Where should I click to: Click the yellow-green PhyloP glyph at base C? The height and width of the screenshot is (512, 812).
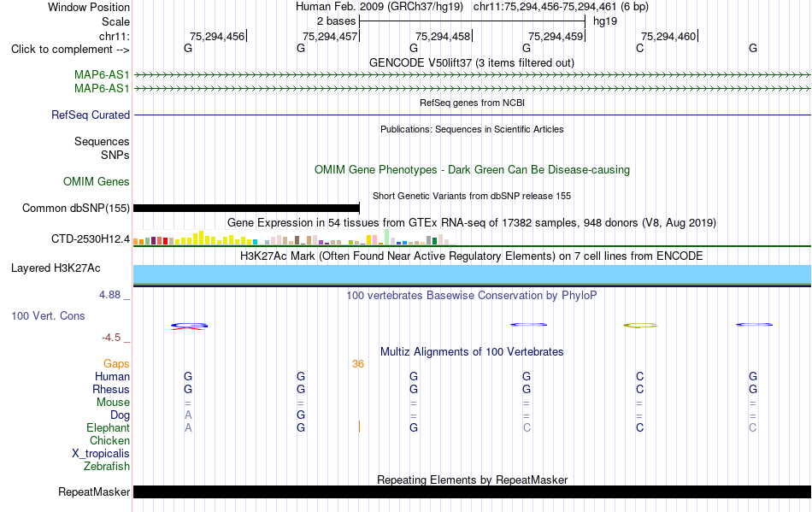click(639, 325)
